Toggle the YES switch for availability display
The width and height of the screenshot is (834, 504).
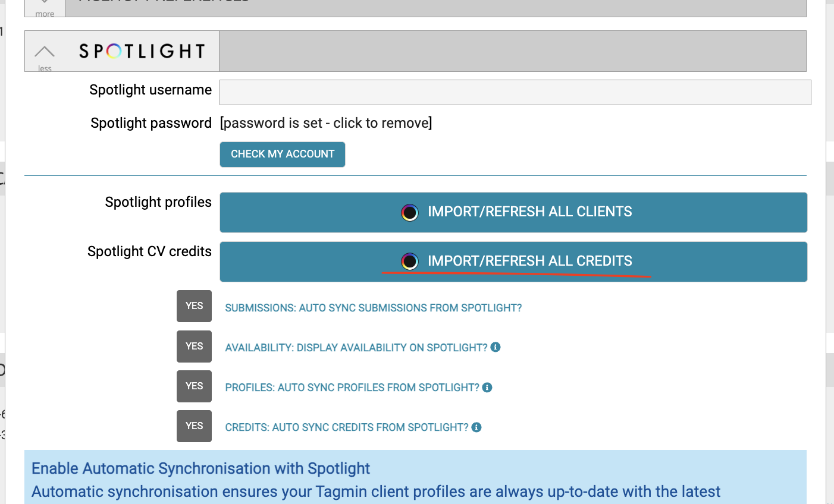click(x=194, y=346)
